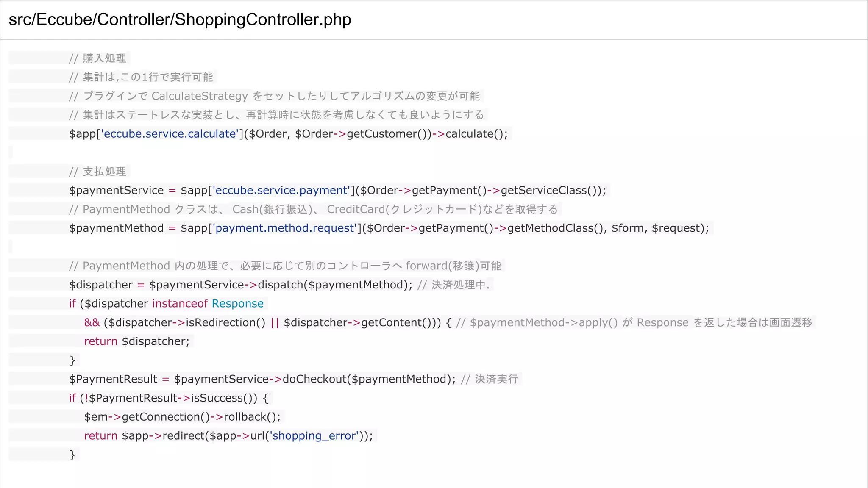Click the 'Response を返した場合は画面遷移' inline comment

pyautogui.click(x=634, y=323)
